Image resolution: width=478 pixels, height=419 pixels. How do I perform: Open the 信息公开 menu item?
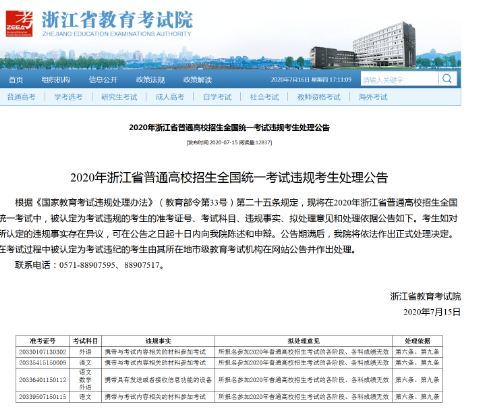[103, 80]
